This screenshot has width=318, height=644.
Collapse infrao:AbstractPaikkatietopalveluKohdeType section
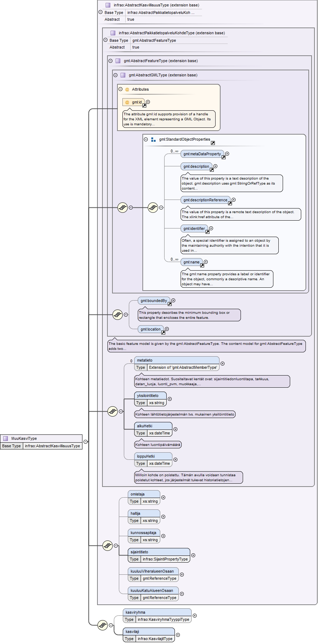click(x=105, y=40)
